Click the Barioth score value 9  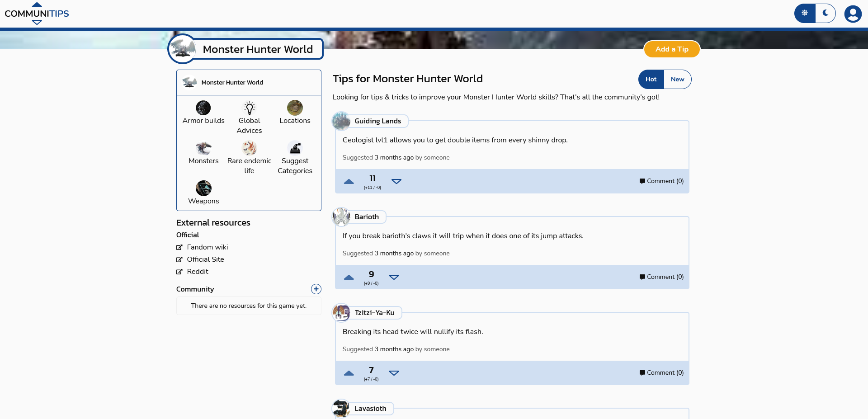[371, 274]
